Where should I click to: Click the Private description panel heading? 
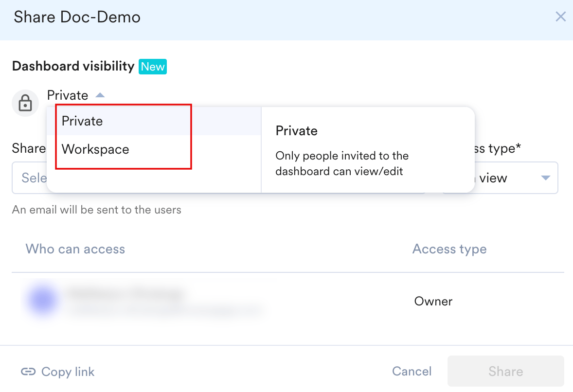(x=296, y=131)
